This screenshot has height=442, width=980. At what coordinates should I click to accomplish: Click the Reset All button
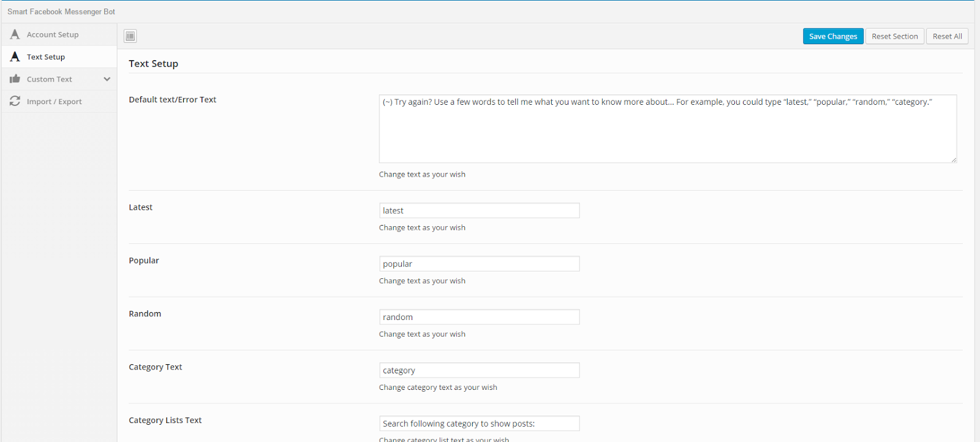point(947,36)
